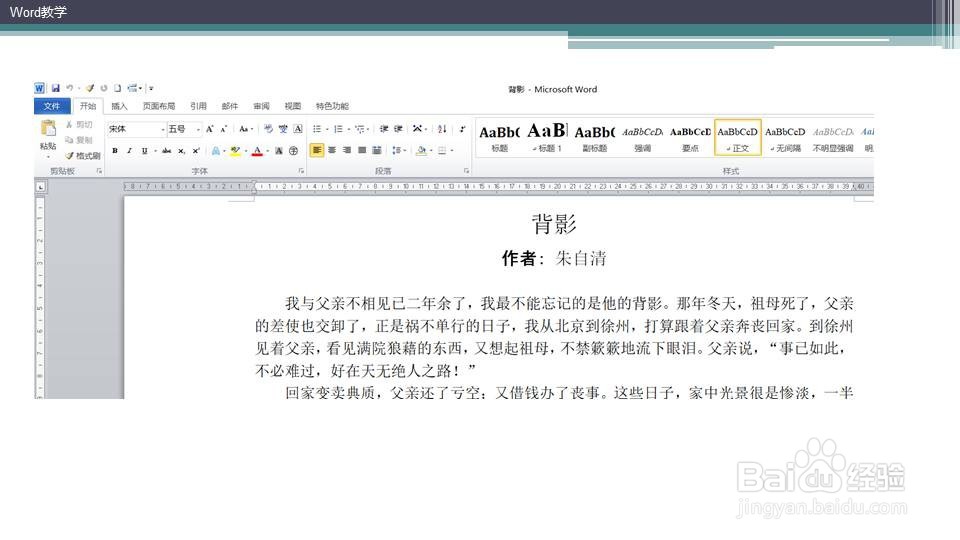Viewport: 960px width, 540px height.
Task: Click the text effects (glowing A) icon
Action: [216, 151]
